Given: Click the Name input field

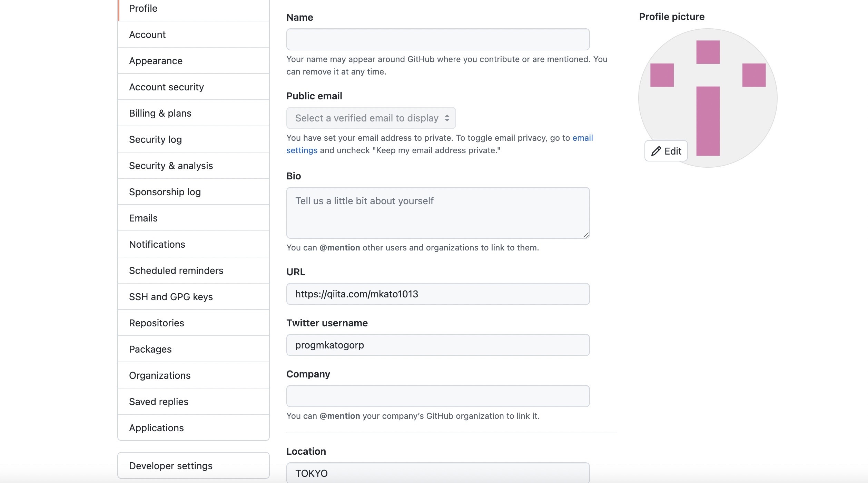Looking at the screenshot, I should coord(438,39).
